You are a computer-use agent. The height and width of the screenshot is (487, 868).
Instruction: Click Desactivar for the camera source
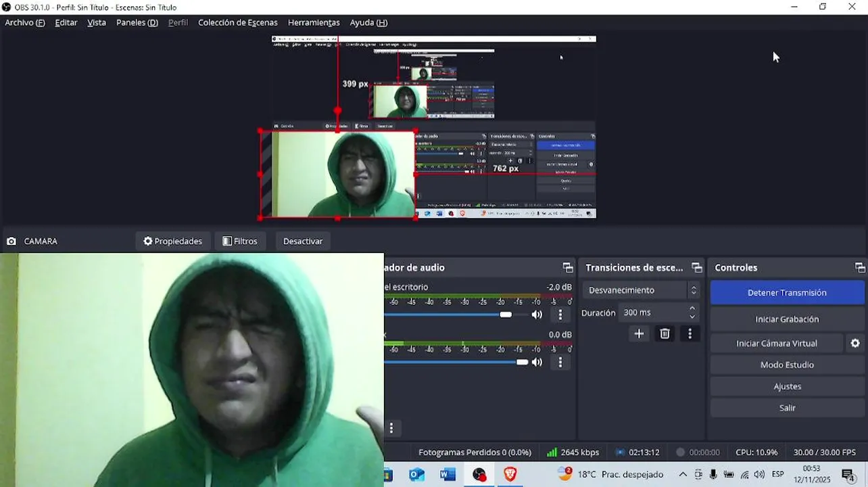point(303,241)
